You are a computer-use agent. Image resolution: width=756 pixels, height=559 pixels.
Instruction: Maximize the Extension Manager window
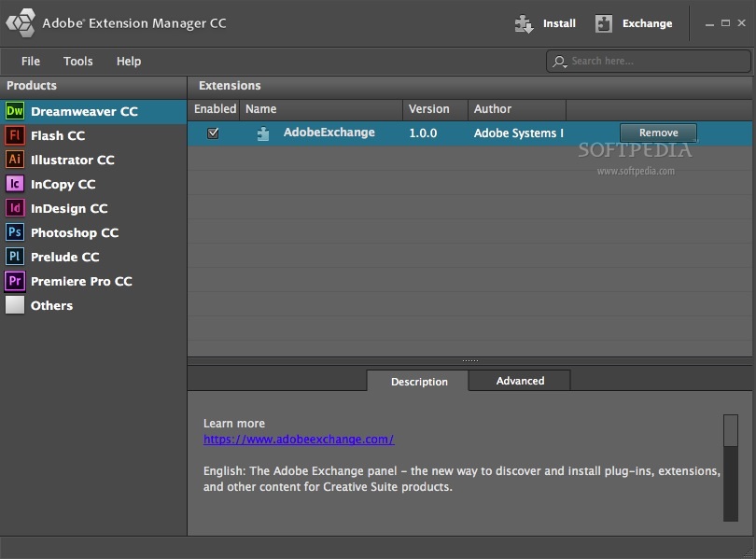(x=725, y=22)
